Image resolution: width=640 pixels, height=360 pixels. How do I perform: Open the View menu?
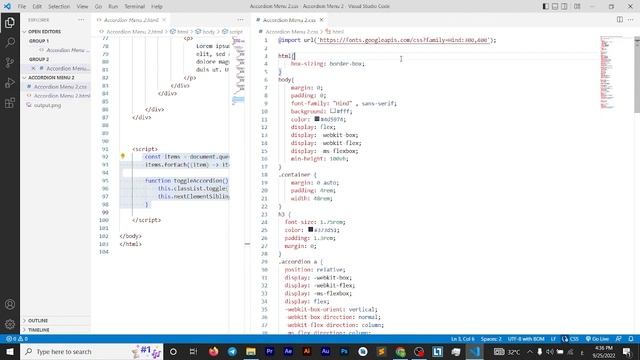point(82,7)
